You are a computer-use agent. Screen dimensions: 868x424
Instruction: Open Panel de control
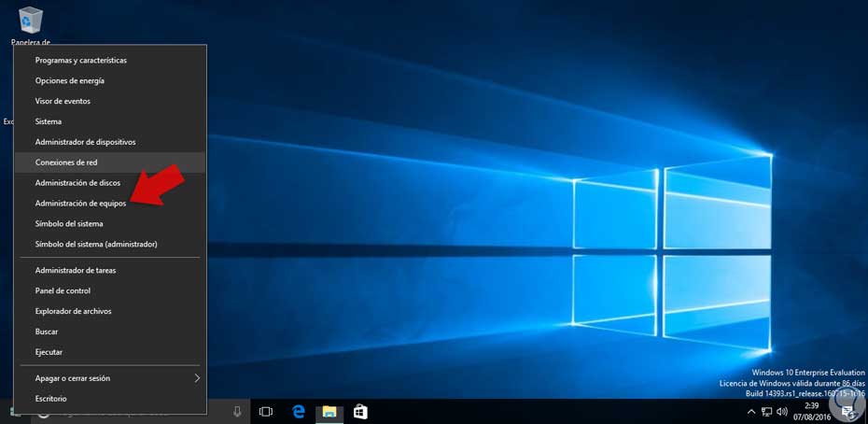click(109, 291)
